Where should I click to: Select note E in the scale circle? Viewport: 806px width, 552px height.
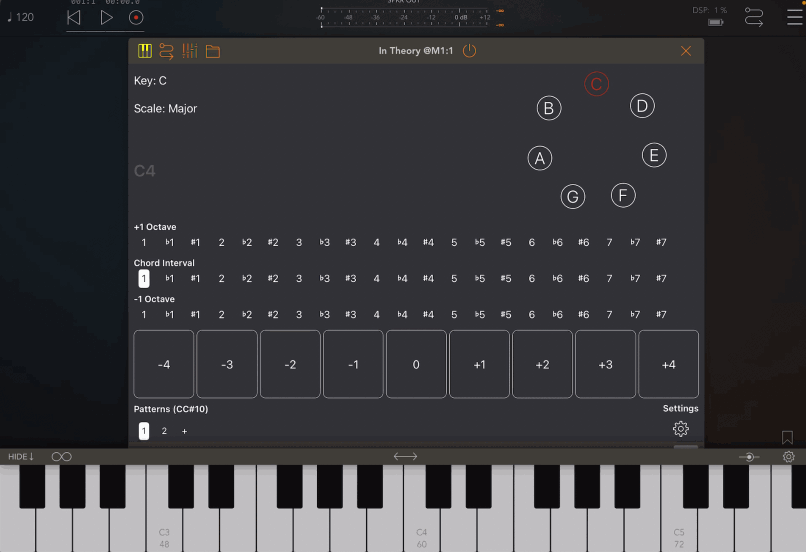[x=654, y=155]
